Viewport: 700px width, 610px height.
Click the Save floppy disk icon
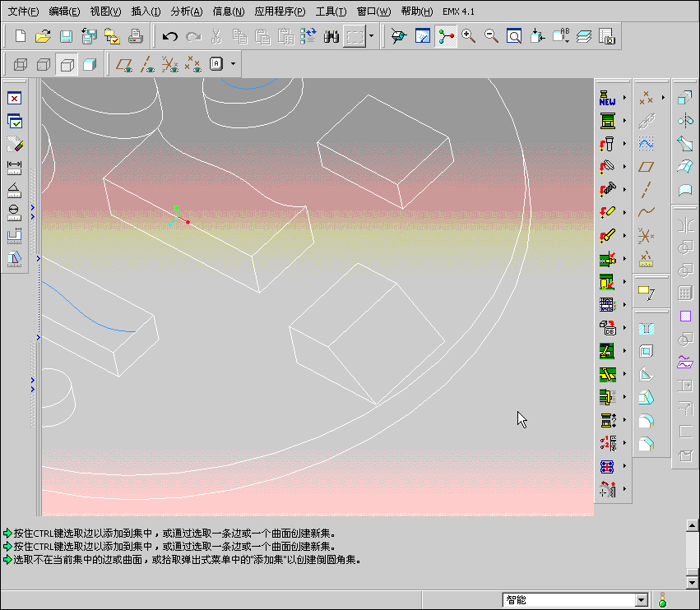coord(66,36)
